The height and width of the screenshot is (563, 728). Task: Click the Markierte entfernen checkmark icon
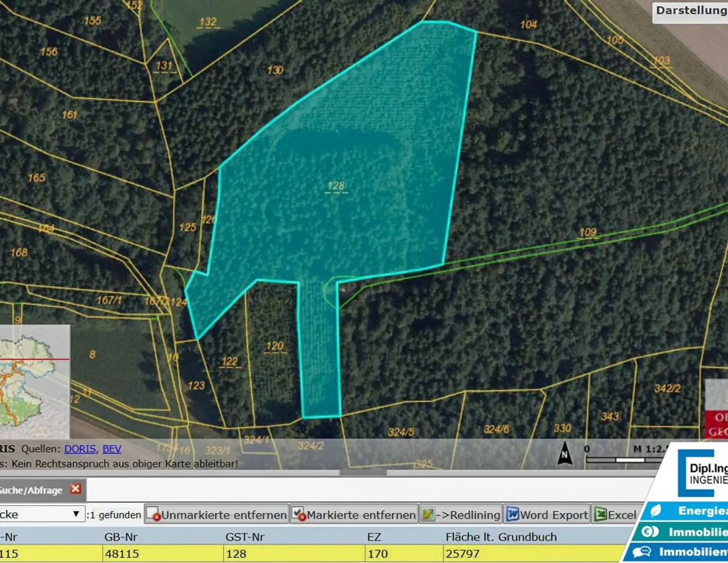299,515
